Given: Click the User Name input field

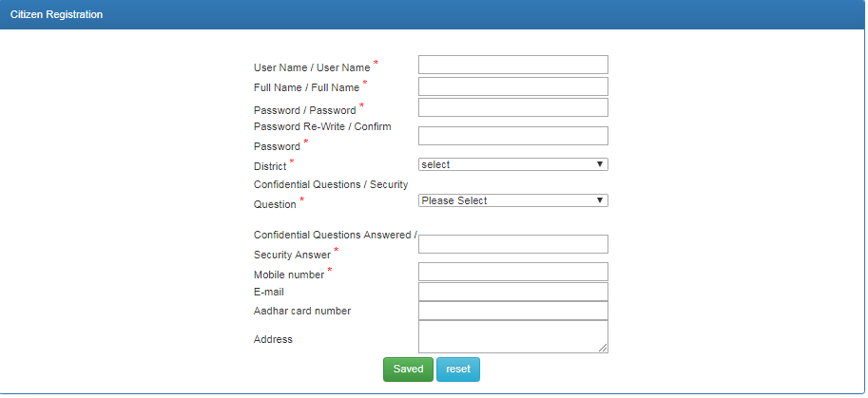Looking at the screenshot, I should (512, 65).
